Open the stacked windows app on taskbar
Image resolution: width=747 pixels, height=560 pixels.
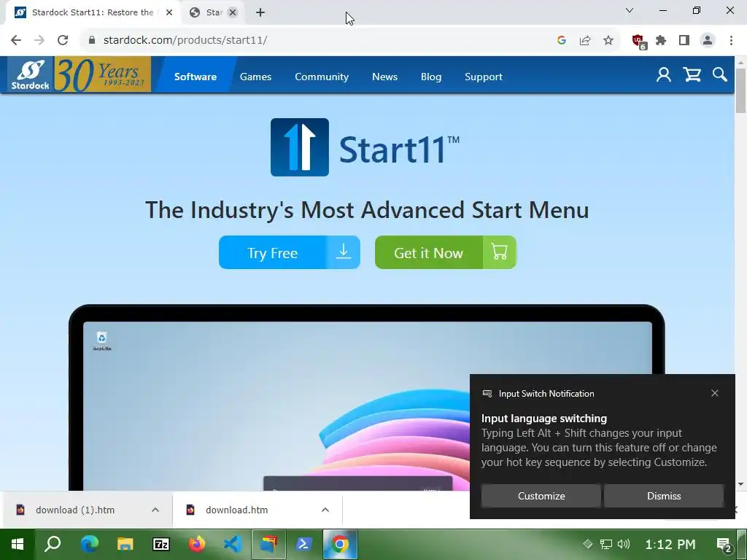[x=268, y=544]
